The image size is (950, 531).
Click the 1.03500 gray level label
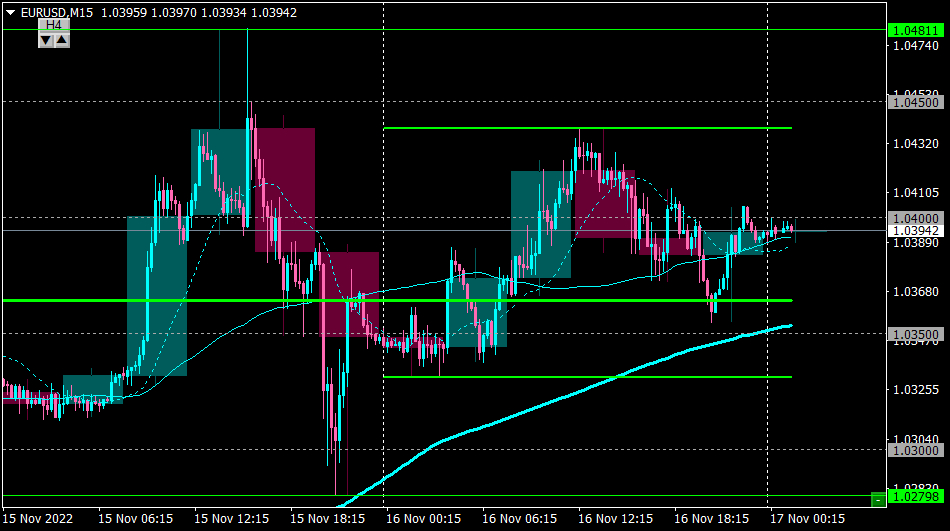pos(915,335)
